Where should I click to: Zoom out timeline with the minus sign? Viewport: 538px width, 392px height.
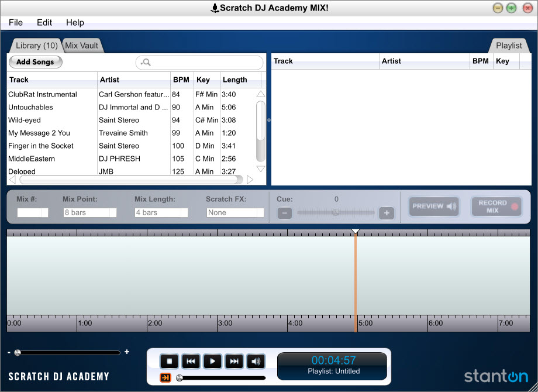(x=9, y=352)
